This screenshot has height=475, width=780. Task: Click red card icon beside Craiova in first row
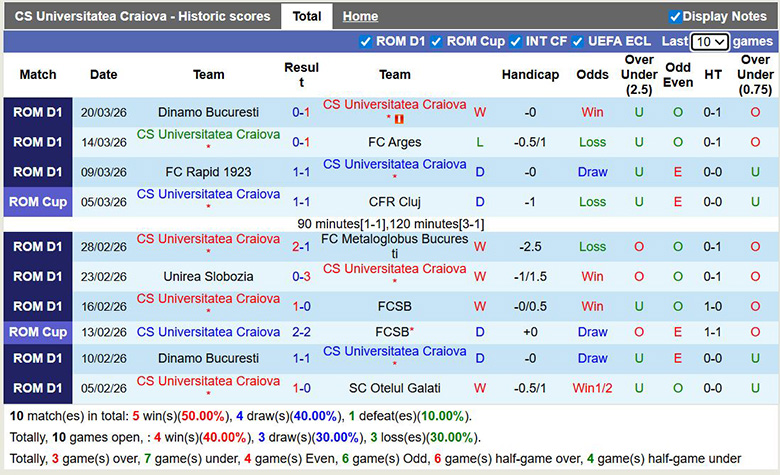coord(400,119)
